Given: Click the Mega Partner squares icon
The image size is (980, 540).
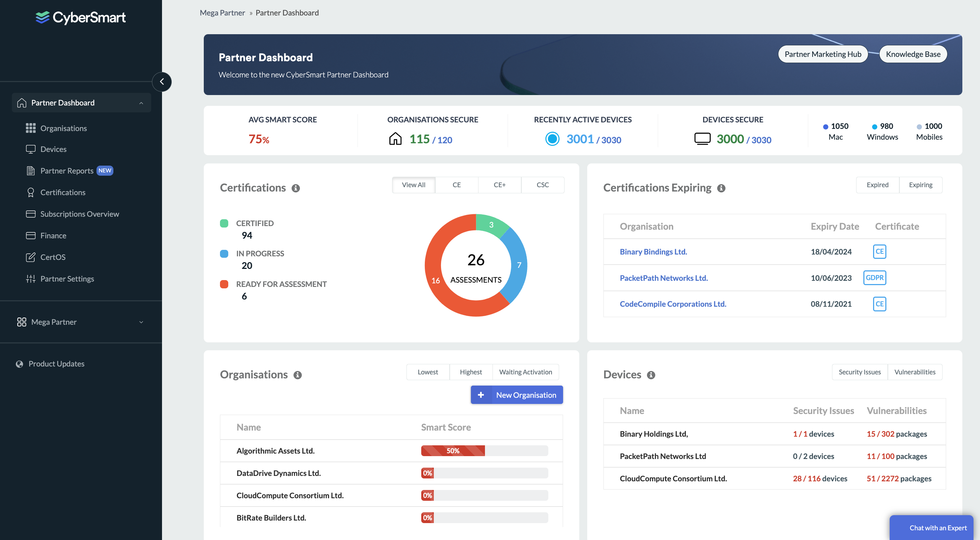Looking at the screenshot, I should pos(22,322).
